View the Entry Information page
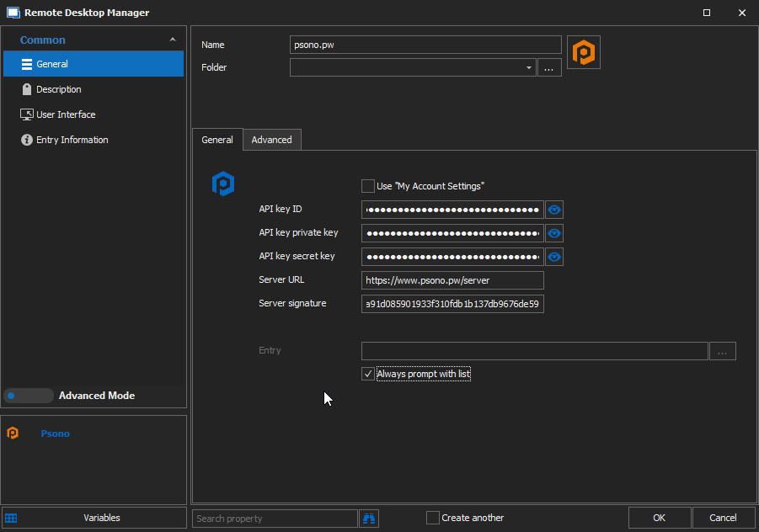The image size is (759, 532). [x=71, y=139]
